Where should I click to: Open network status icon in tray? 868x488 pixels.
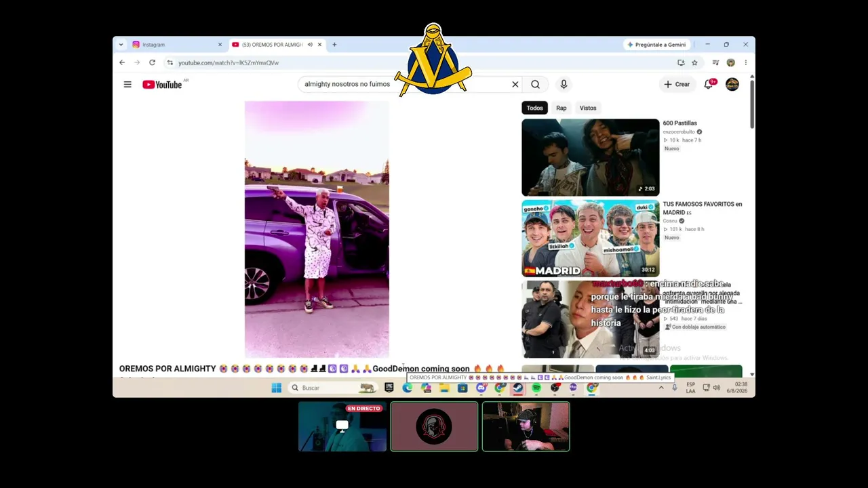point(707,388)
